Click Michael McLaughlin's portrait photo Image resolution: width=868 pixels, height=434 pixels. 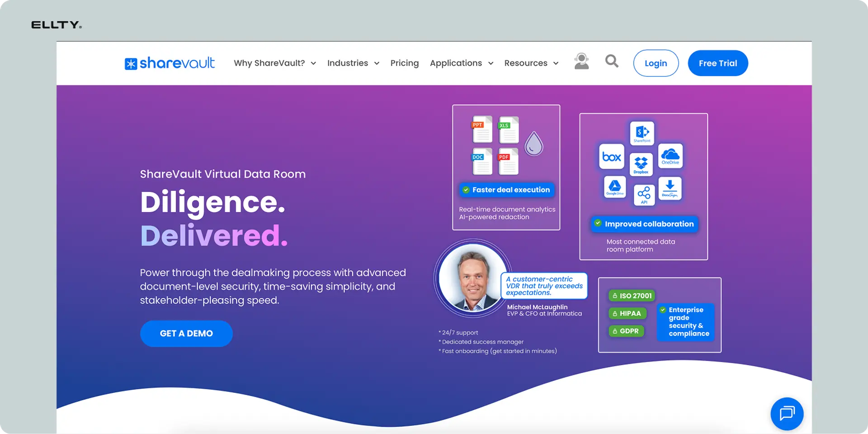point(473,278)
